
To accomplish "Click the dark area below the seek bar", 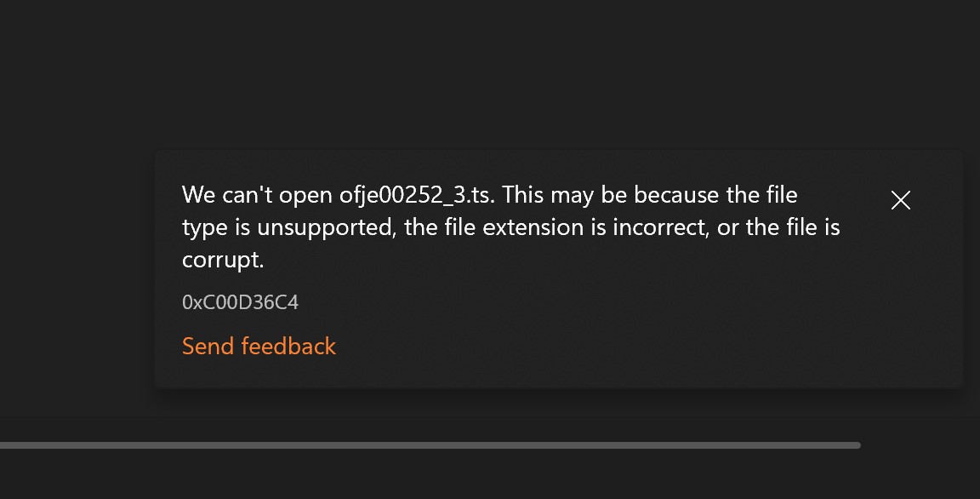I will (490, 475).
